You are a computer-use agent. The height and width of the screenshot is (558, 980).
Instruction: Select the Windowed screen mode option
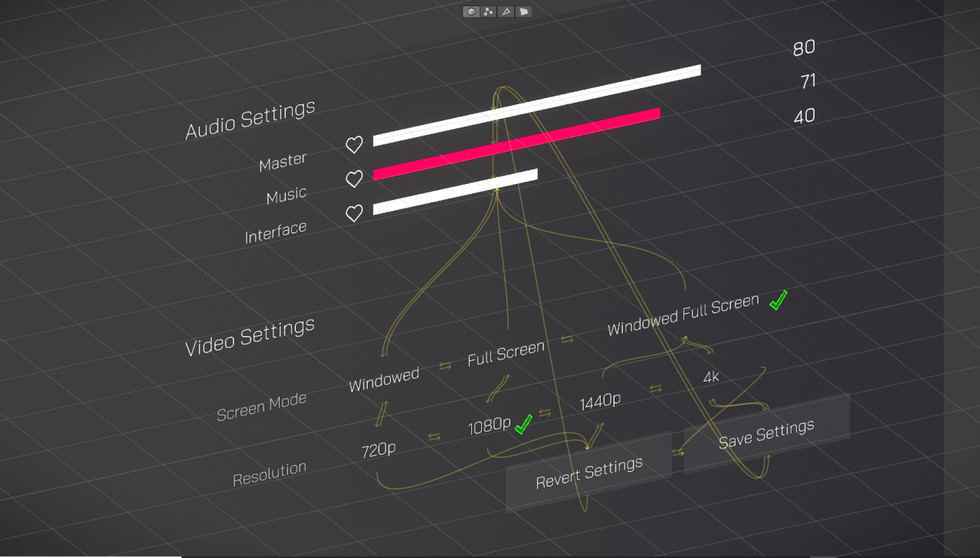[384, 379]
